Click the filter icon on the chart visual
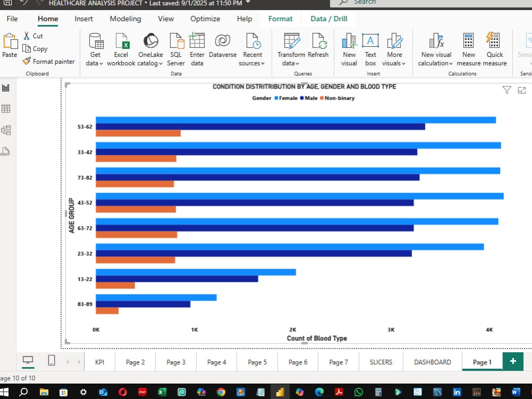This screenshot has width=532, height=399. coord(506,90)
